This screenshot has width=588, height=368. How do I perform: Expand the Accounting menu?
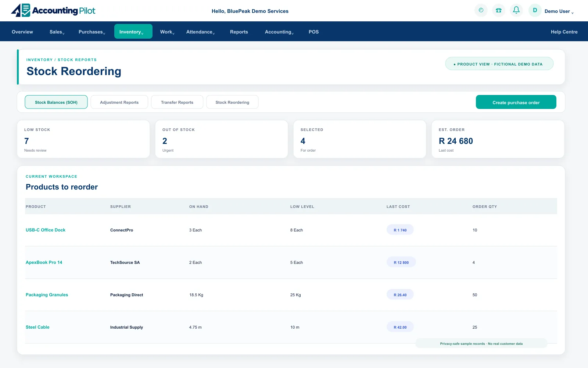tap(279, 32)
